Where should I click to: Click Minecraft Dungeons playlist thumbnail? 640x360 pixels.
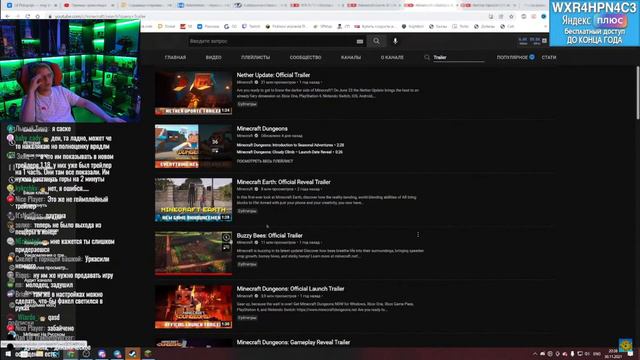[193, 147]
